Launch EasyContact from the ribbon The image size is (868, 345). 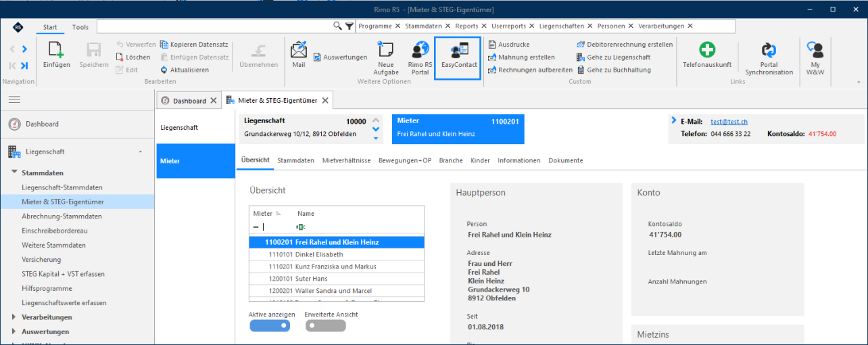pos(457,57)
